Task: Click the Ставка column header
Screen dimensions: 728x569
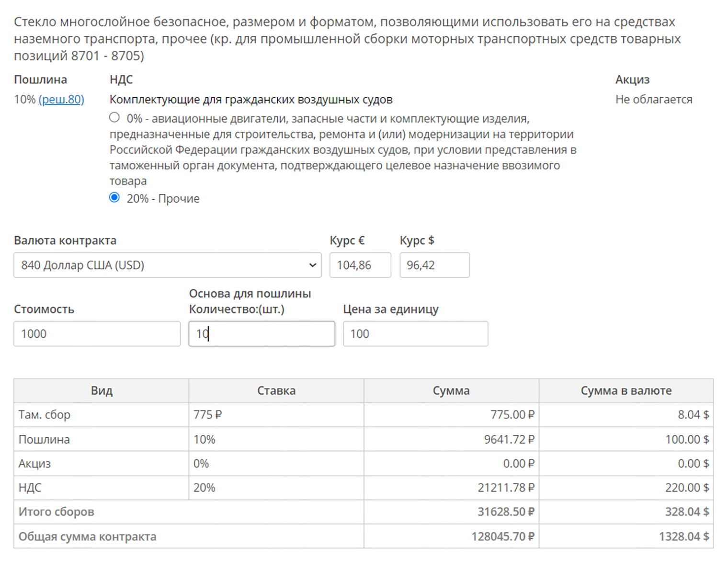Action: point(276,391)
